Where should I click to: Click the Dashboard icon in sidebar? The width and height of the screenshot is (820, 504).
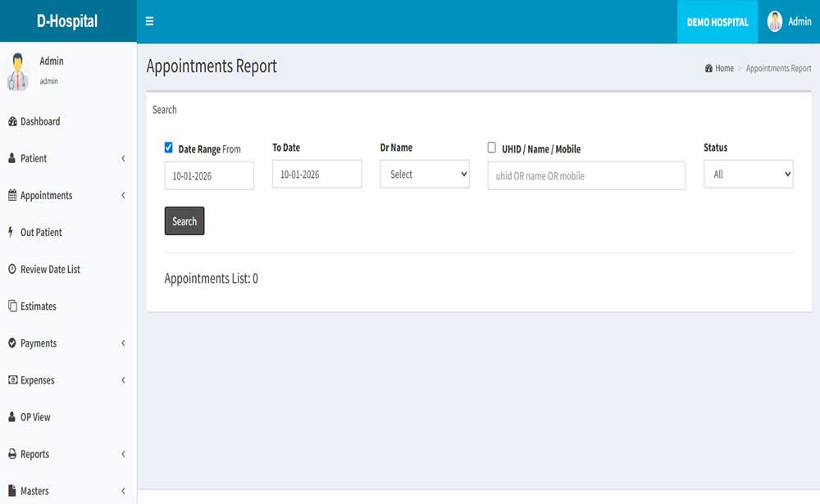(12, 122)
